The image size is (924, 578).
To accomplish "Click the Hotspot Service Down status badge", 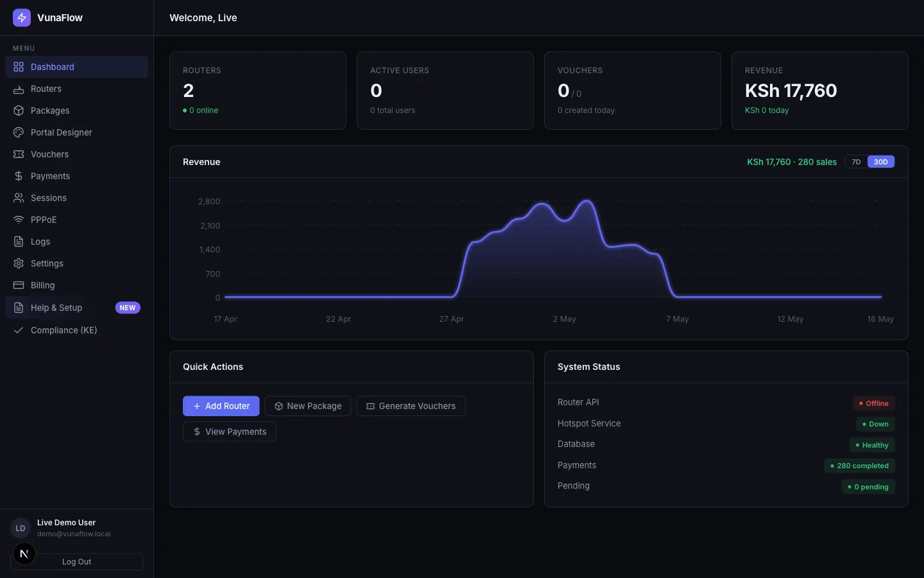I will click(x=875, y=424).
